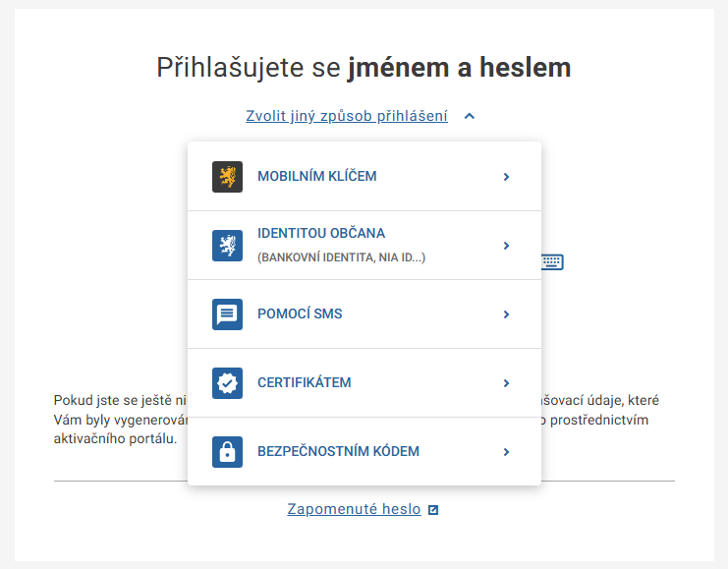728x569 pixels.
Task: Collapse the login method list using the chevron
Action: (470, 116)
